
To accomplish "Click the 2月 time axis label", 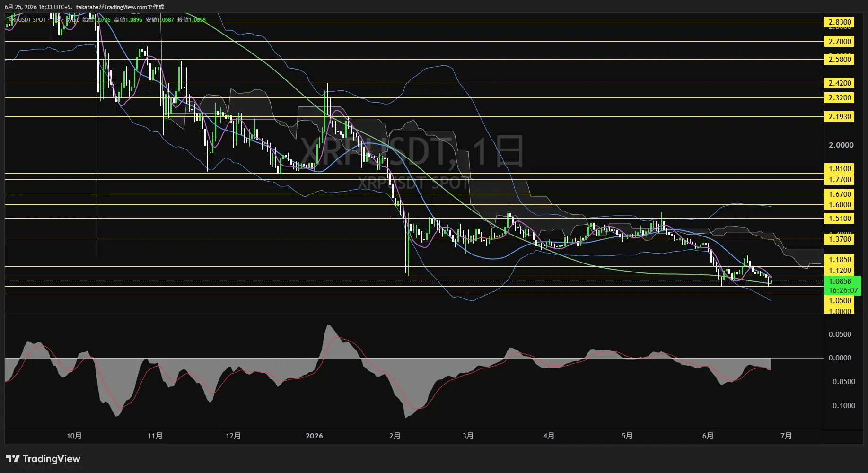I will [x=395, y=436].
